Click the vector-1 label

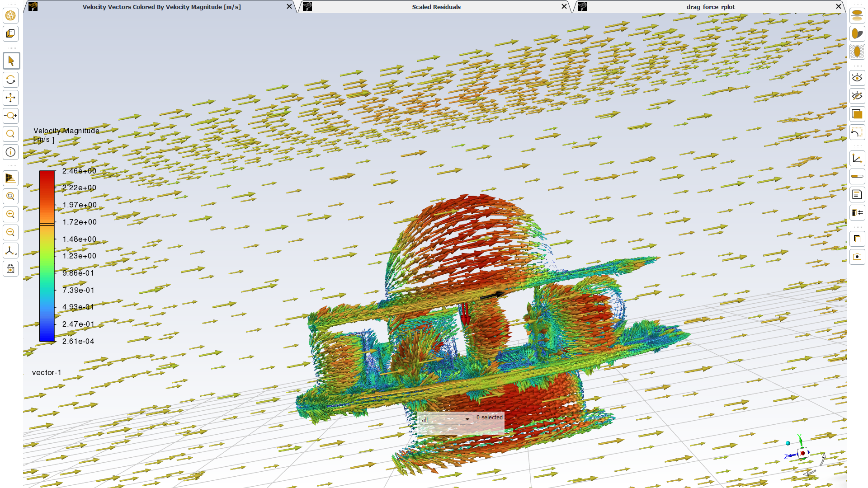click(47, 372)
